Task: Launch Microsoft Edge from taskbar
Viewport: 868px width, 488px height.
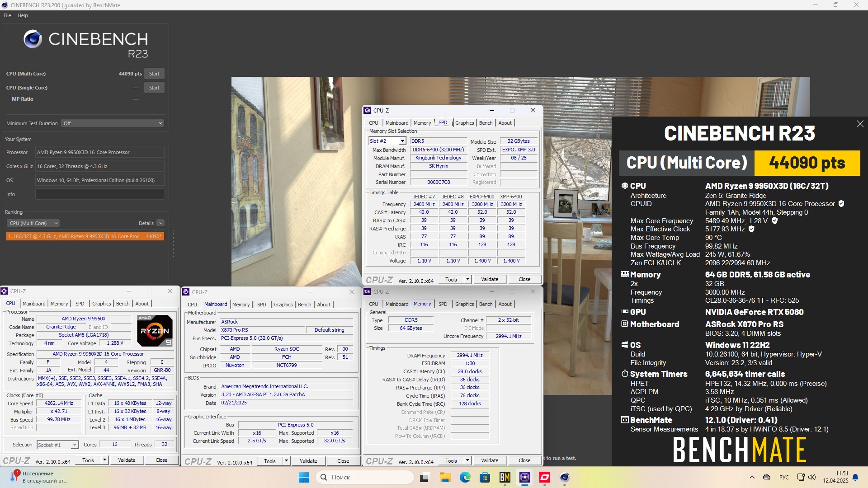Action: pyautogui.click(x=465, y=477)
